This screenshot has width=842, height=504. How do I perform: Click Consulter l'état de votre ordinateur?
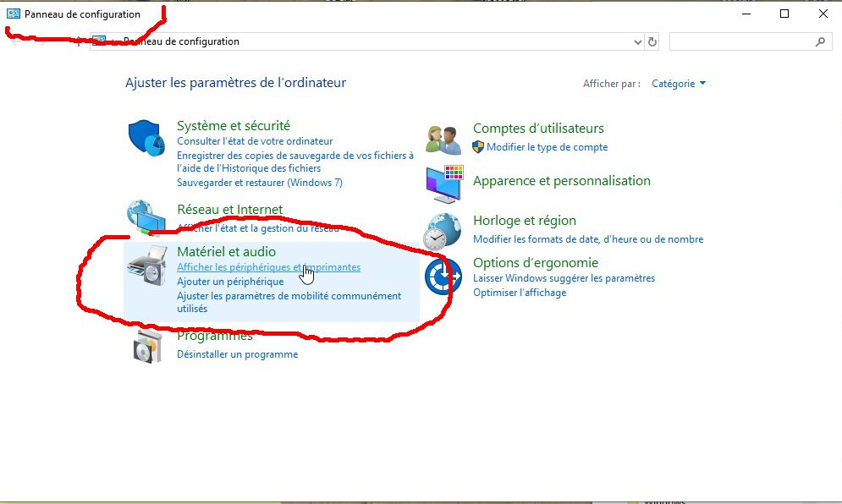pos(255,141)
